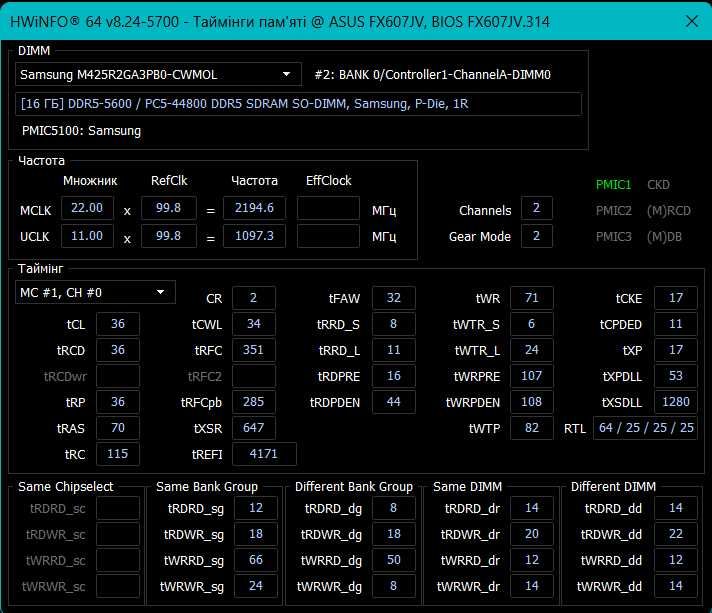The width and height of the screenshot is (712, 613).
Task: Click the Gear Mode value field
Action: [537, 236]
